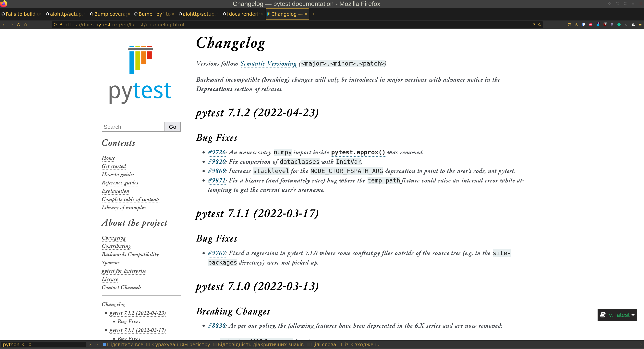The image size is (644, 349).
Task: Switch to the «Bump coverage» tab
Action: pos(109,14)
